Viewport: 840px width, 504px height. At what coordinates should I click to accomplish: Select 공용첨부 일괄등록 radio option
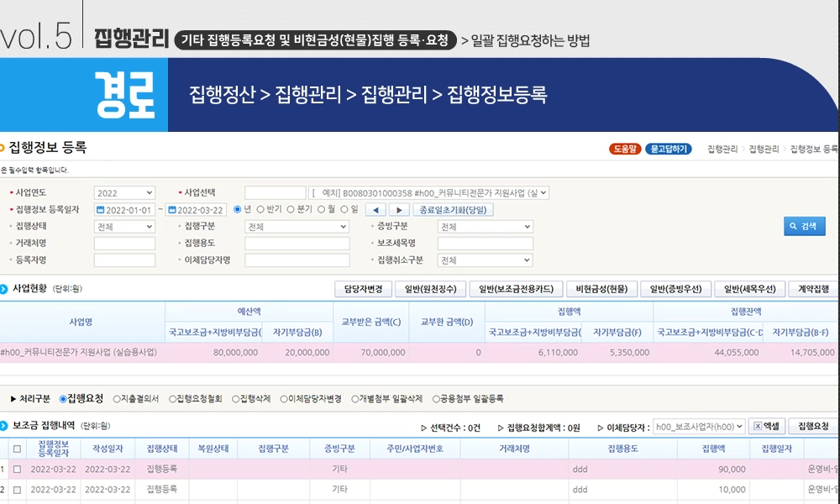pyautogui.click(x=435, y=399)
